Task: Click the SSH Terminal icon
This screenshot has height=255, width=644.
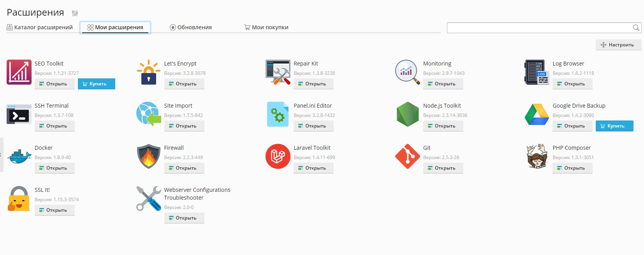Action: point(19,114)
